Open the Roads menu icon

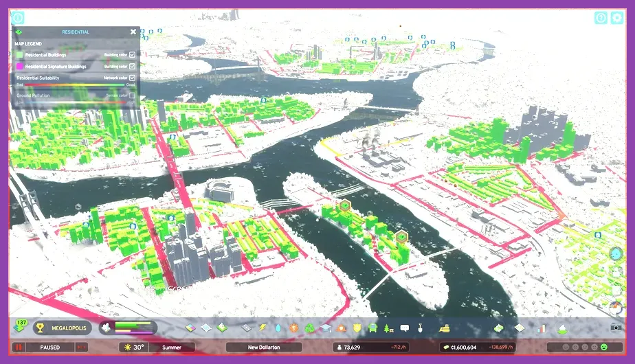pos(246,328)
